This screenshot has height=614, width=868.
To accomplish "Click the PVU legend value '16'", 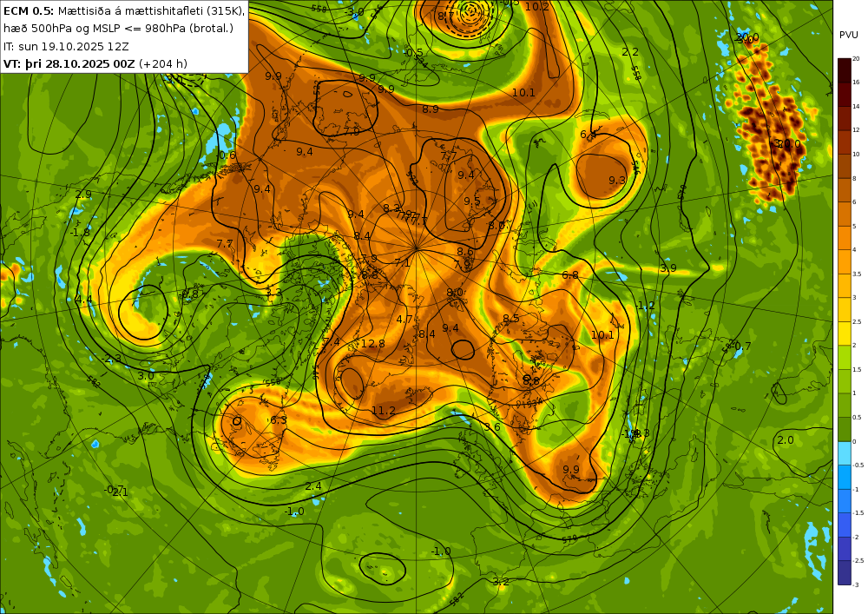I will pos(856,82).
